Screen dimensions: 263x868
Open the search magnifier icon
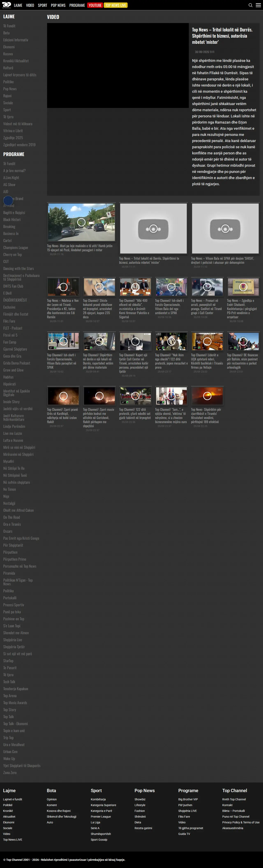pyautogui.click(x=250, y=5)
